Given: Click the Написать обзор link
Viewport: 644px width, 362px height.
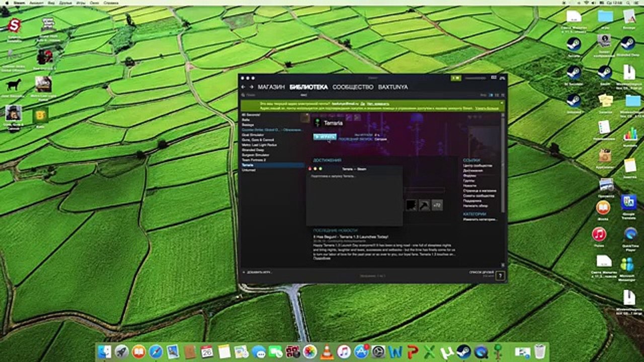Looking at the screenshot, I should (475, 206).
